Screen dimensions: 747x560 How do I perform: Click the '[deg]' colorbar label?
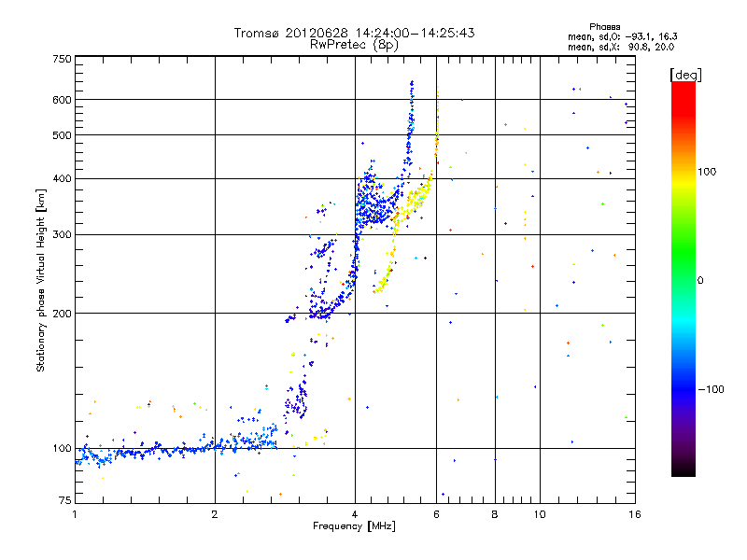[685, 75]
